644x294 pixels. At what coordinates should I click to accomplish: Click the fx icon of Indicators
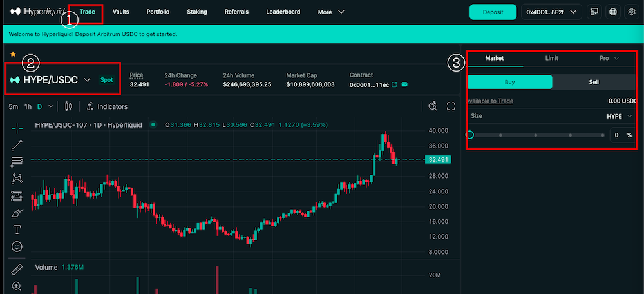tap(91, 106)
